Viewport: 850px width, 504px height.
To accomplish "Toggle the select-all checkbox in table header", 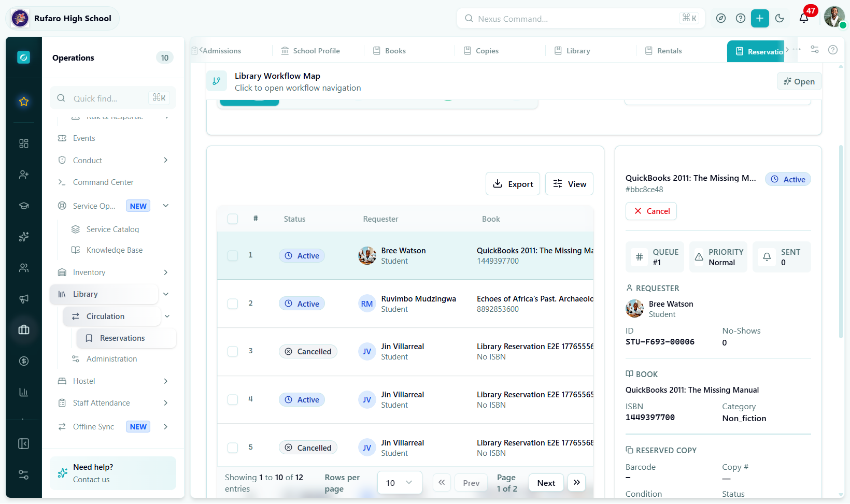I will coord(233,219).
